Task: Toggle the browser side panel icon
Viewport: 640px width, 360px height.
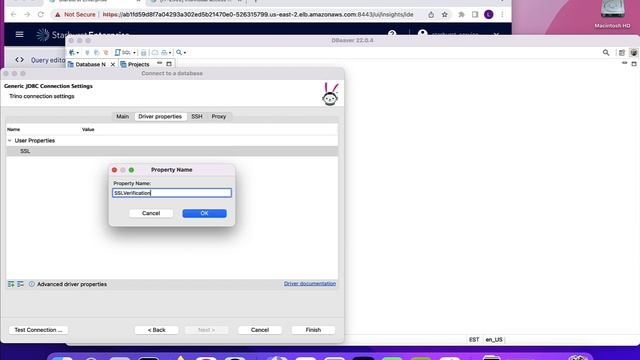Action: click(x=475, y=14)
